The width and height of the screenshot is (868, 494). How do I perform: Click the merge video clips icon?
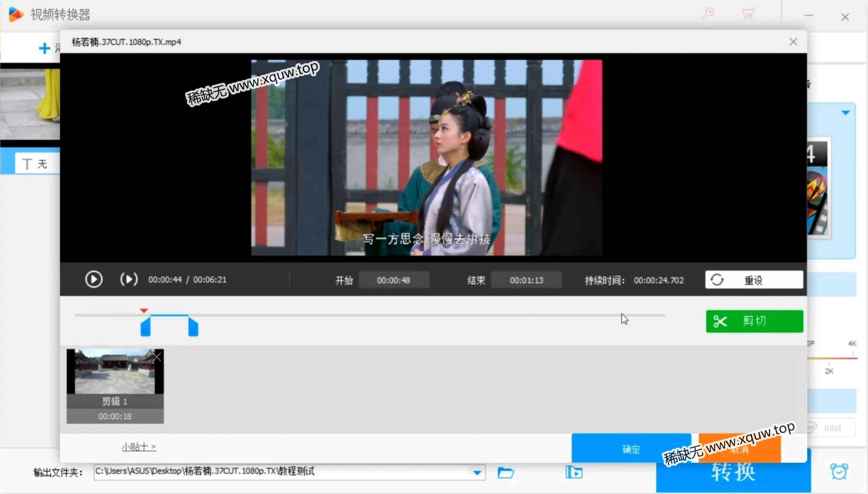[574, 472]
